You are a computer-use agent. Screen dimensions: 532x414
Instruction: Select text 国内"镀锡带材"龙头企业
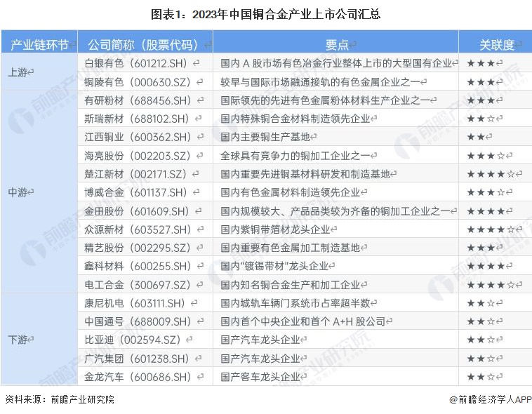[274, 266]
